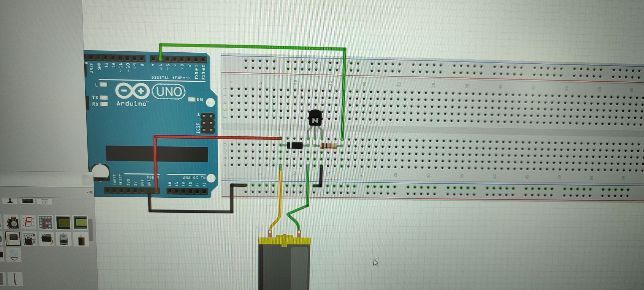Pick the micro servo component with orange wires
644x290 pixels.
coord(46,239)
